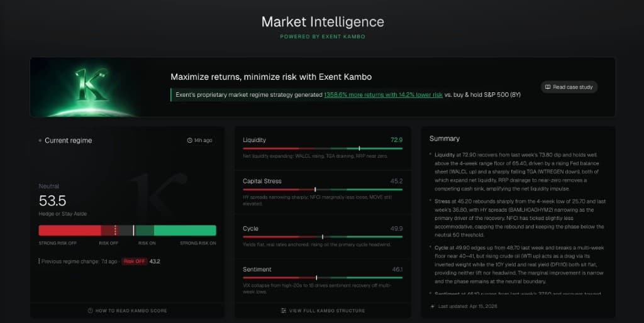Click the Liquidity at 72.90 summary bullet
This screenshot has height=323, width=644.
coord(517,172)
